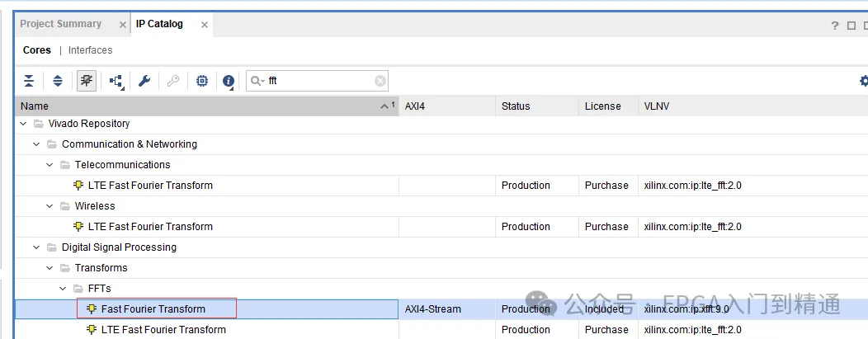Switch to the Interfaces view
The width and height of the screenshot is (868, 339).
click(90, 49)
